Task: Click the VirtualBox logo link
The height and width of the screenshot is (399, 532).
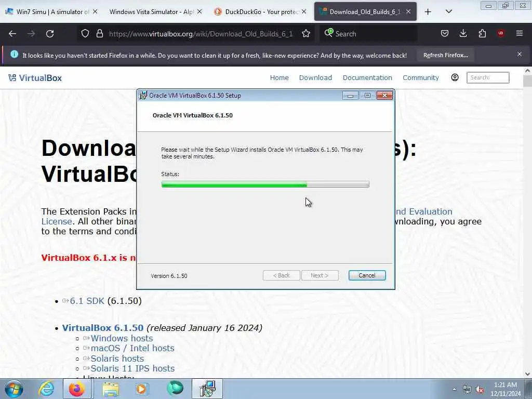Action: pos(35,78)
